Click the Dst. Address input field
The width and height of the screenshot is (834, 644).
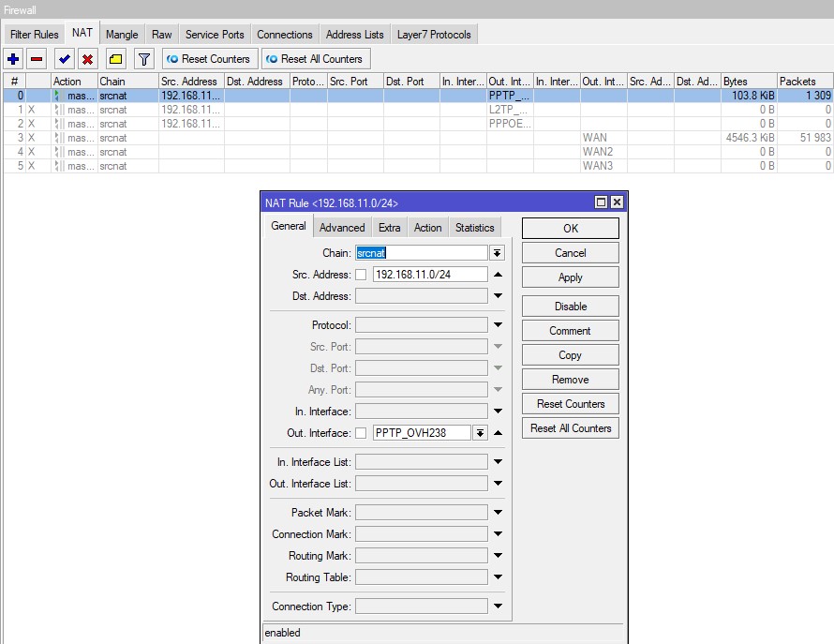[422, 296]
